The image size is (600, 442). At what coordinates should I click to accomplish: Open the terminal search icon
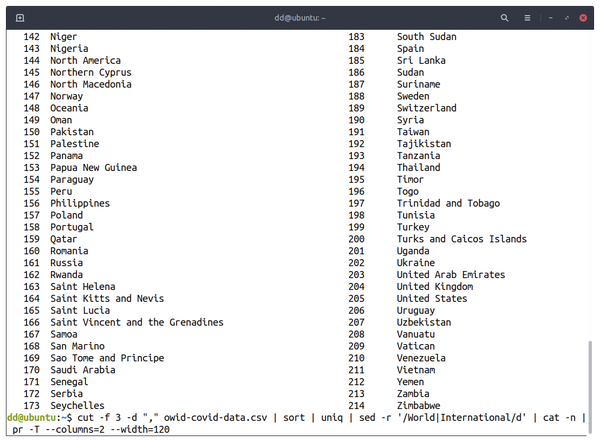504,18
